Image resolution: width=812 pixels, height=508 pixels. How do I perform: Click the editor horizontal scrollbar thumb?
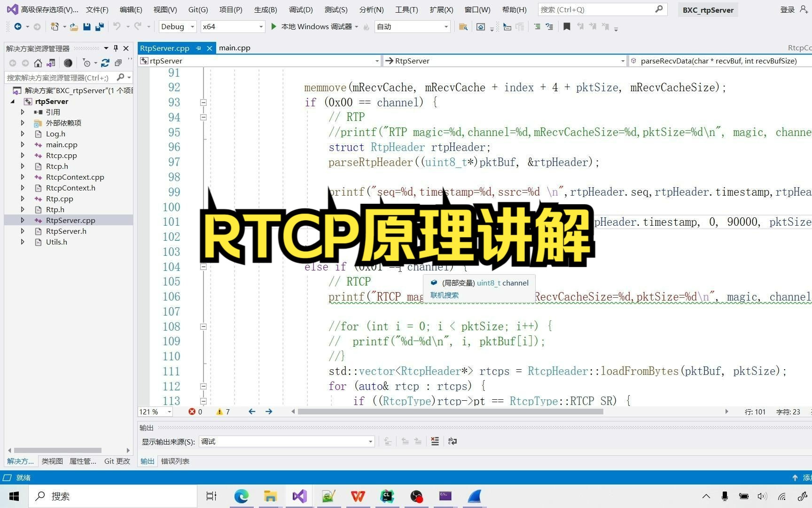pyautogui.click(x=450, y=412)
